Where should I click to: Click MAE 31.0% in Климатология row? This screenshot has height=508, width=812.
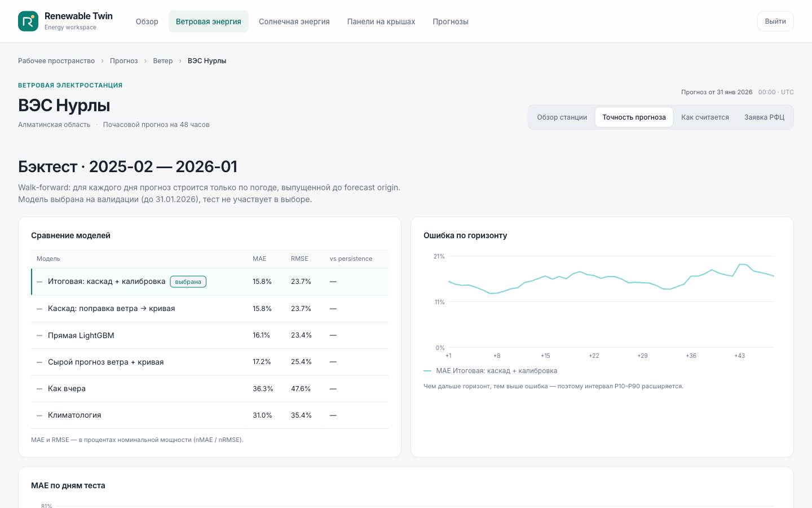pos(262,415)
